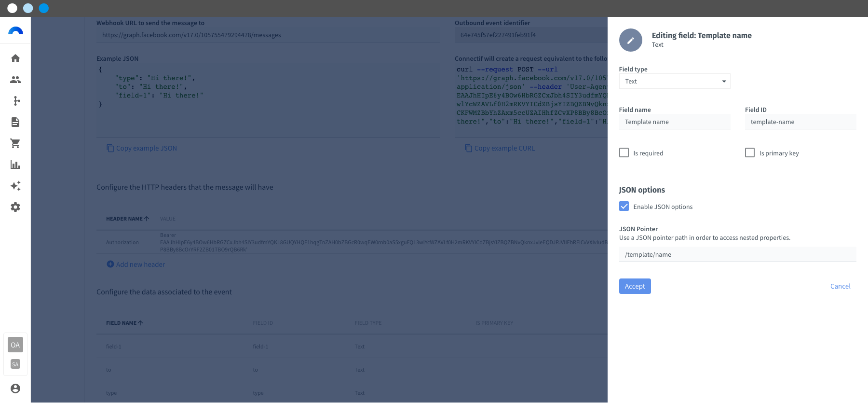
Task: Click the Example JSON code area
Action: pyautogui.click(x=268, y=101)
